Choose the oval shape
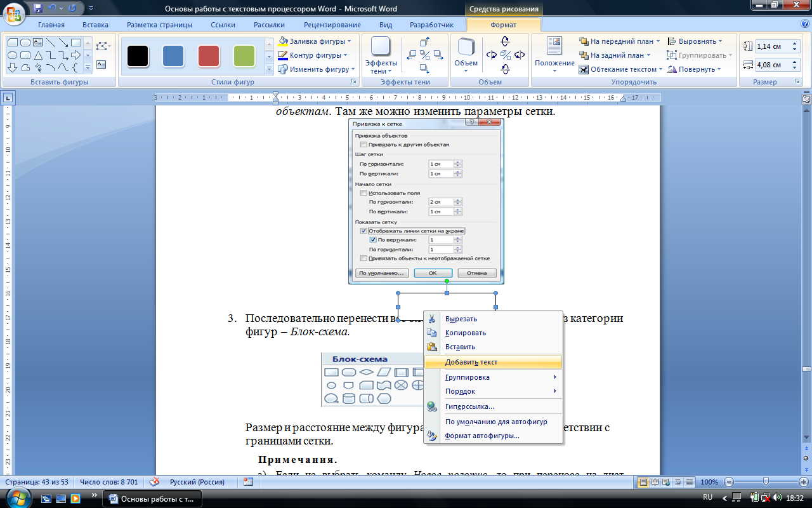The height and width of the screenshot is (508, 812). click(x=12, y=55)
